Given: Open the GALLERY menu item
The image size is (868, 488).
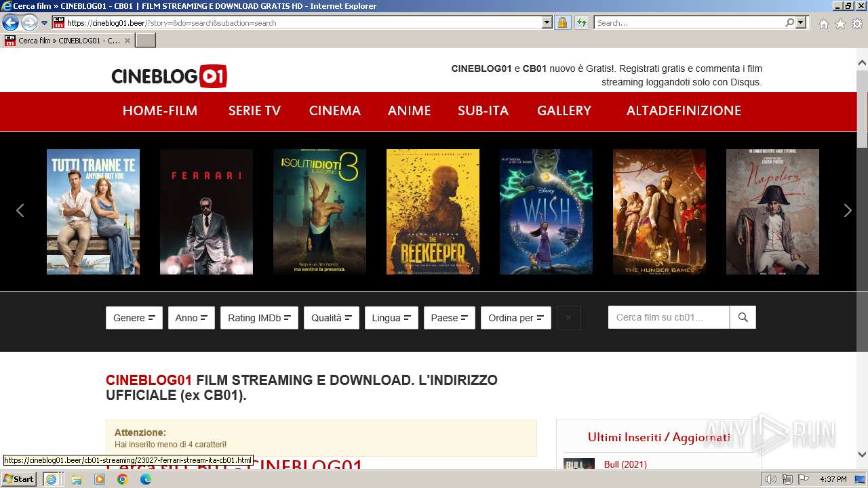Looking at the screenshot, I should 564,110.
